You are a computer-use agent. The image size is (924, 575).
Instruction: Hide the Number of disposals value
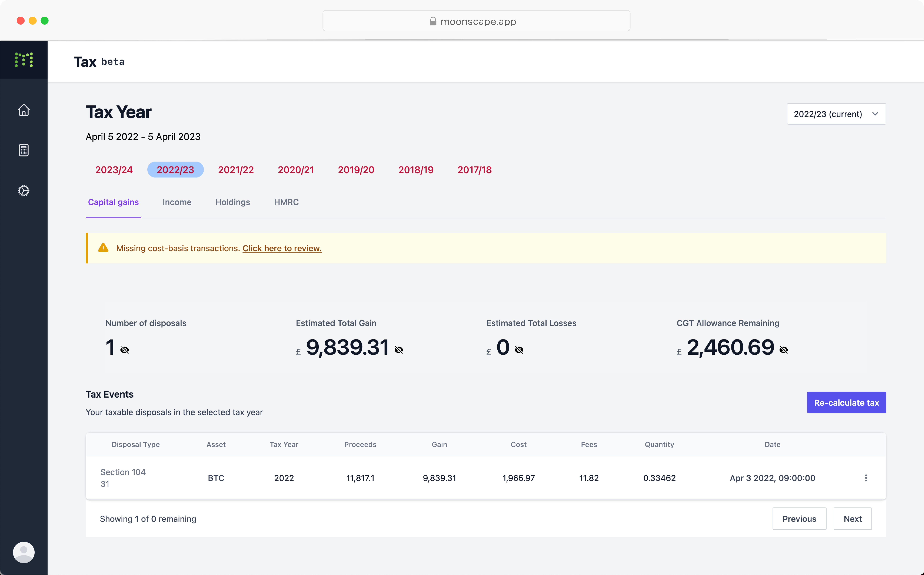coord(124,350)
